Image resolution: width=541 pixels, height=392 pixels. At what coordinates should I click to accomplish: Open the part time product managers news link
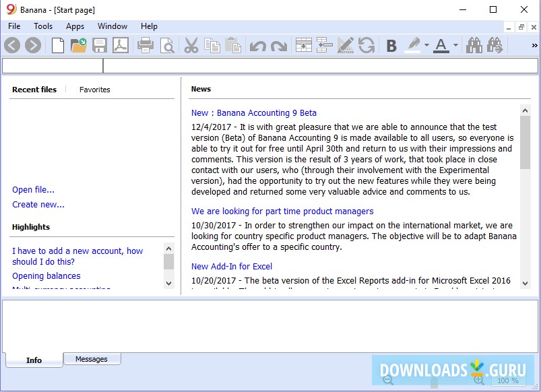282,211
